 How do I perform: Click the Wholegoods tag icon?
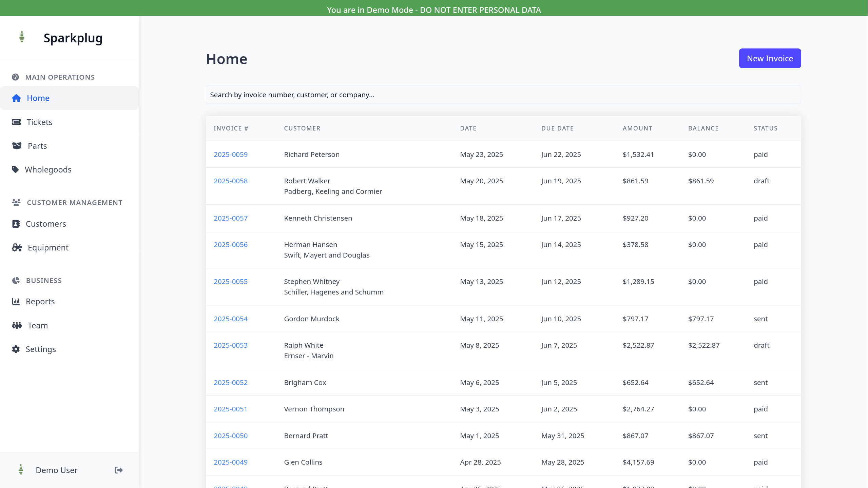click(x=15, y=169)
